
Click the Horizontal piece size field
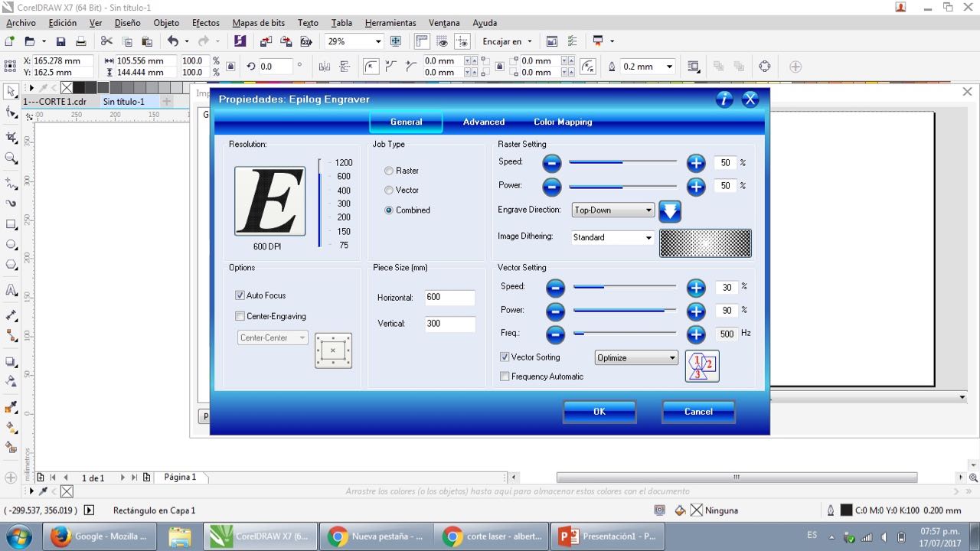coord(449,298)
